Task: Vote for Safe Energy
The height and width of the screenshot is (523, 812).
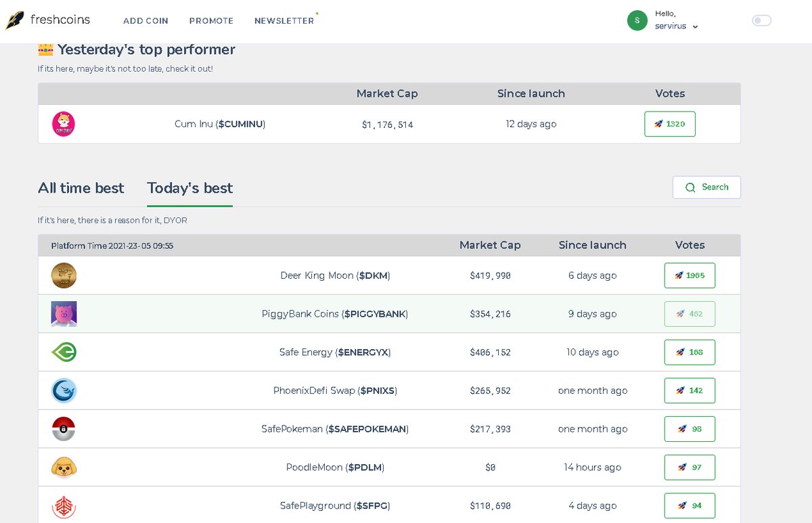Action: (690, 352)
